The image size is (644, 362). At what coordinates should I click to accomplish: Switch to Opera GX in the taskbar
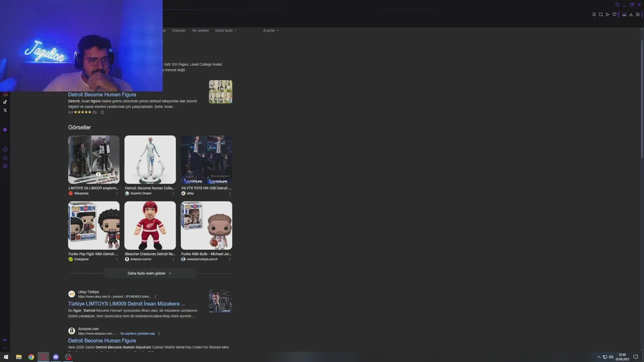pyautogui.click(x=43, y=357)
